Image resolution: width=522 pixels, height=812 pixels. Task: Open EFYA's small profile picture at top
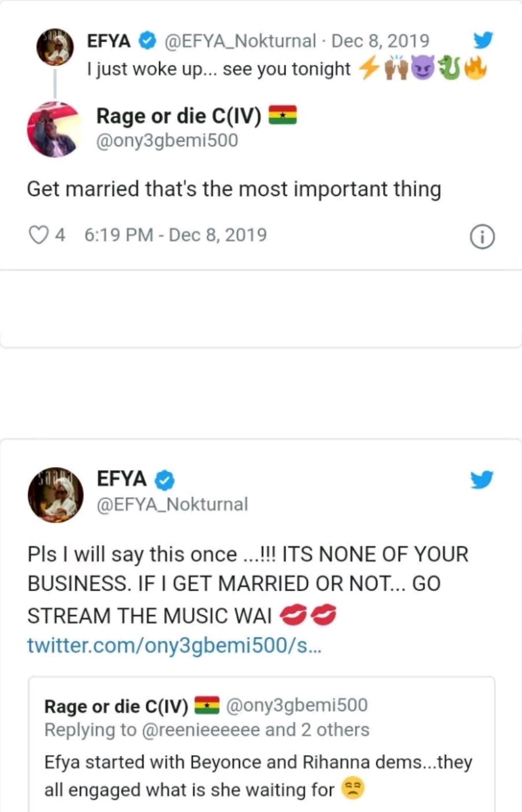[55, 46]
